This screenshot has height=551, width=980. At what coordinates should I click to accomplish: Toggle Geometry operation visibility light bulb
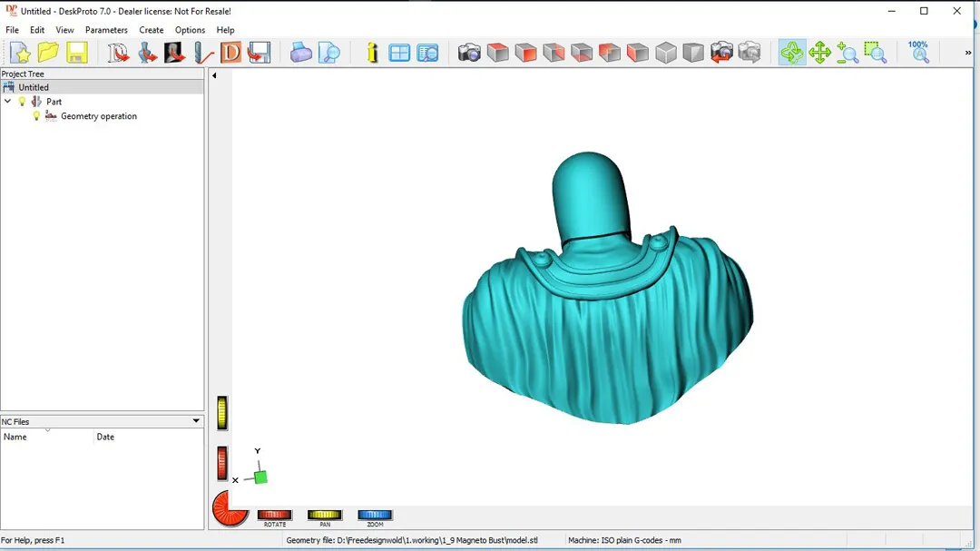tap(36, 115)
